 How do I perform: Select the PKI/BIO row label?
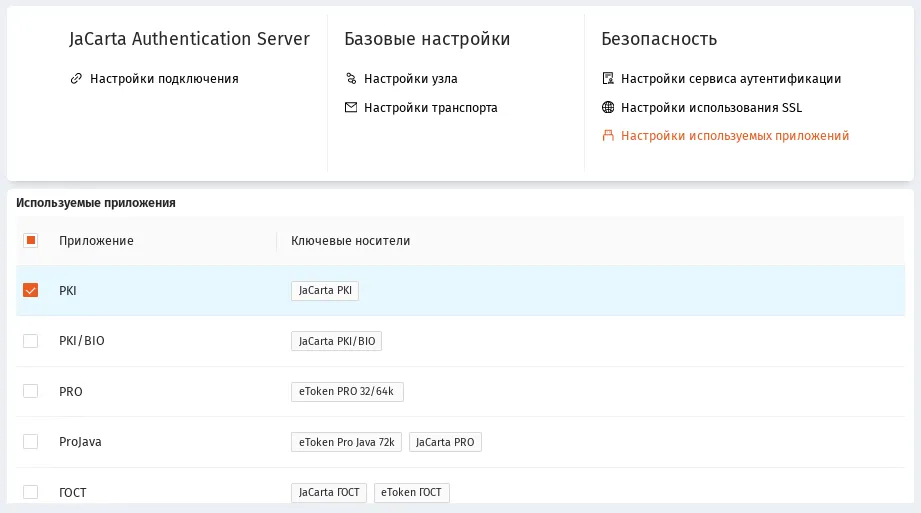tap(82, 341)
